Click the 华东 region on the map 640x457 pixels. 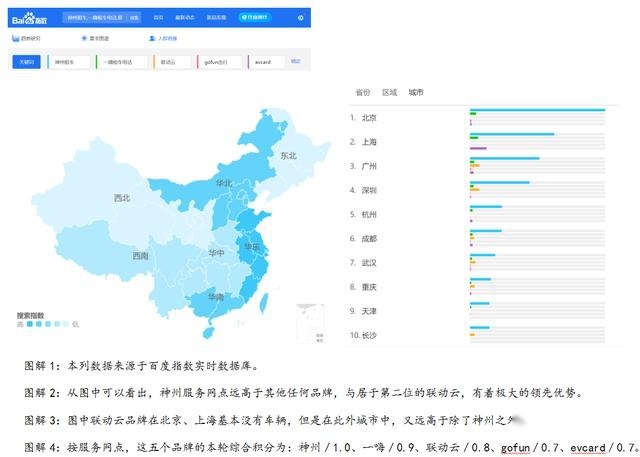tap(252, 246)
